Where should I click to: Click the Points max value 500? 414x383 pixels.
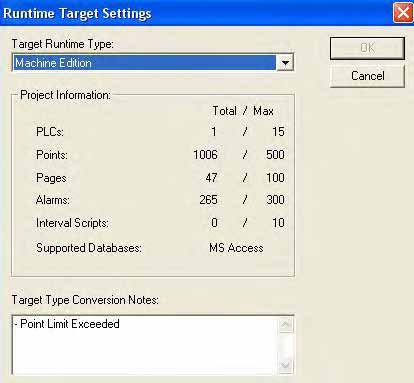click(275, 155)
